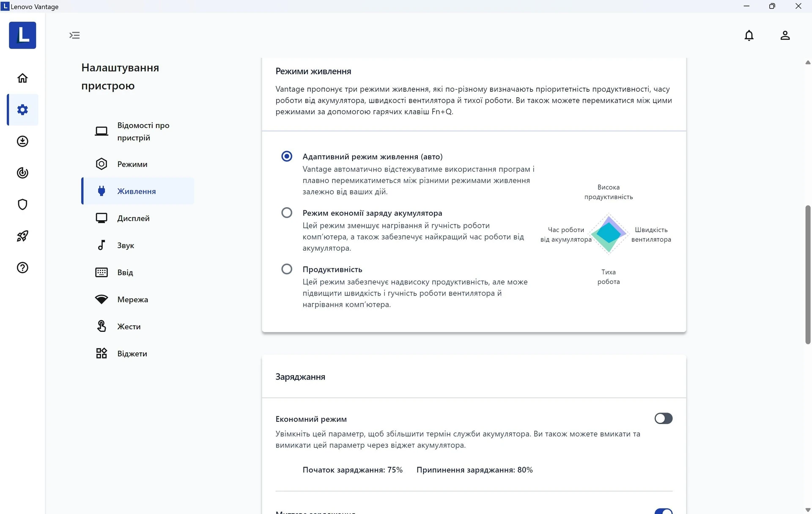Collapse the navigation menu with hamburger icon
812x514 pixels.
(74, 35)
